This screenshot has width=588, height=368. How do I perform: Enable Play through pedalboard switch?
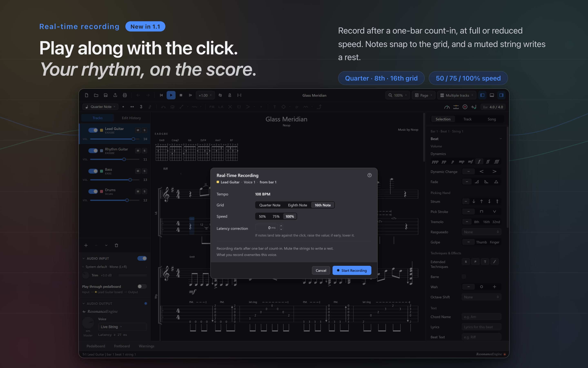142,286
